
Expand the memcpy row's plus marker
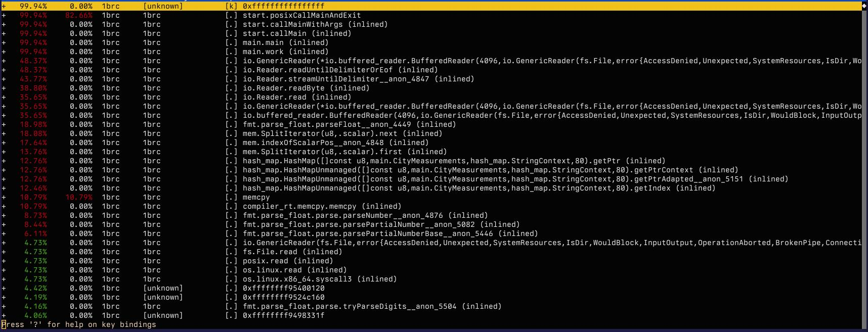click(x=4, y=197)
